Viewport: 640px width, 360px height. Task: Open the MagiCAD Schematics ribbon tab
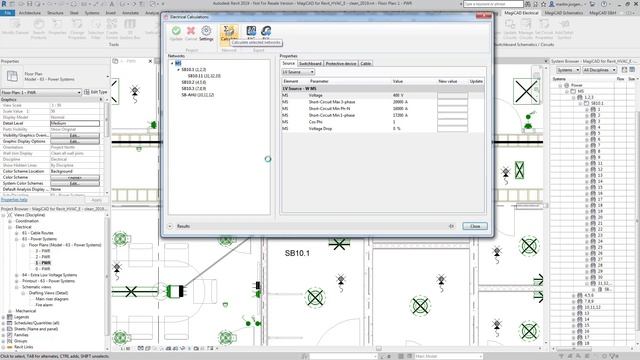pyautogui.click(x=564, y=13)
